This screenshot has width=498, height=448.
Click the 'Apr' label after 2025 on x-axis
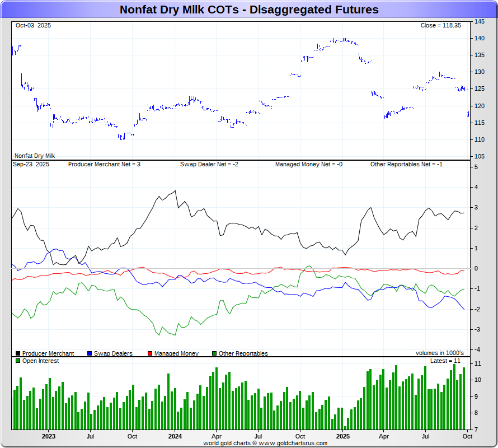click(384, 436)
